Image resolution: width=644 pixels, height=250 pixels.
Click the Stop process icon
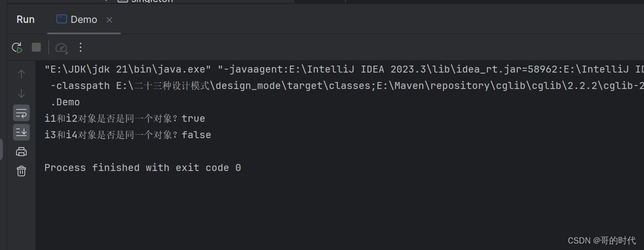tap(36, 47)
